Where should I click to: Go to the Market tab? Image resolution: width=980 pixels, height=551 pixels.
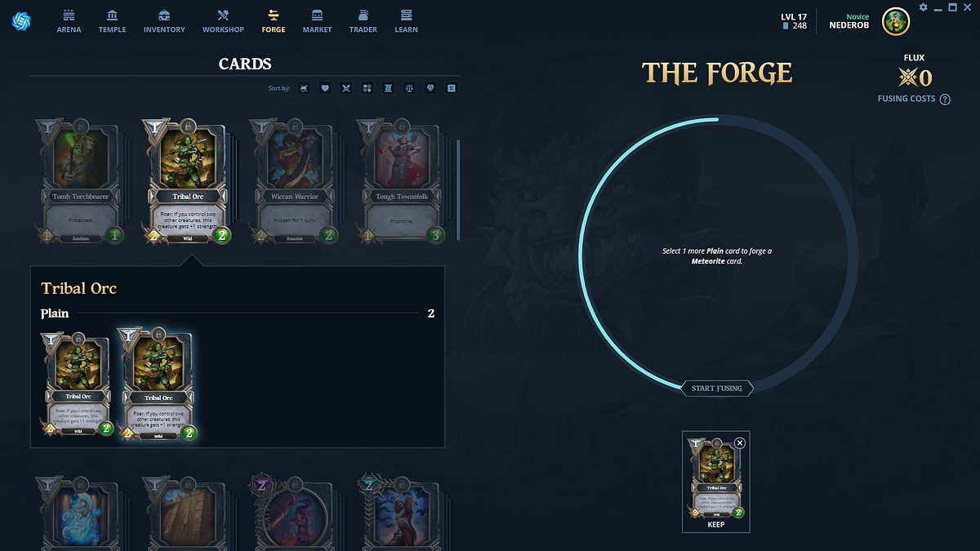coord(317,21)
